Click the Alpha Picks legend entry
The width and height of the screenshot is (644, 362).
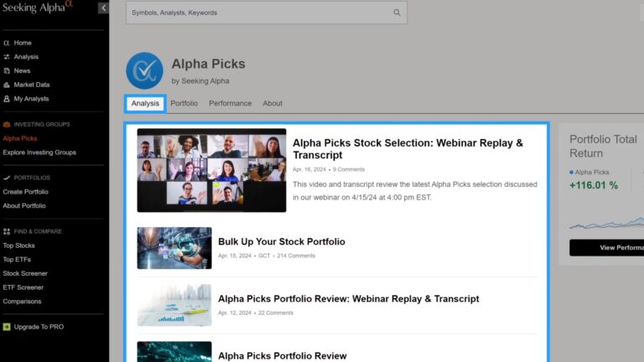click(x=589, y=172)
